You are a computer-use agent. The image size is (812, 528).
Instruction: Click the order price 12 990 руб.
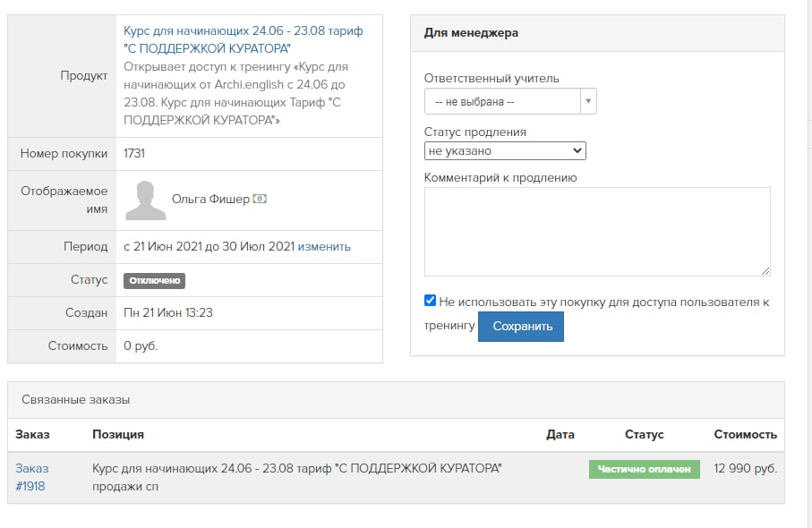click(x=745, y=468)
